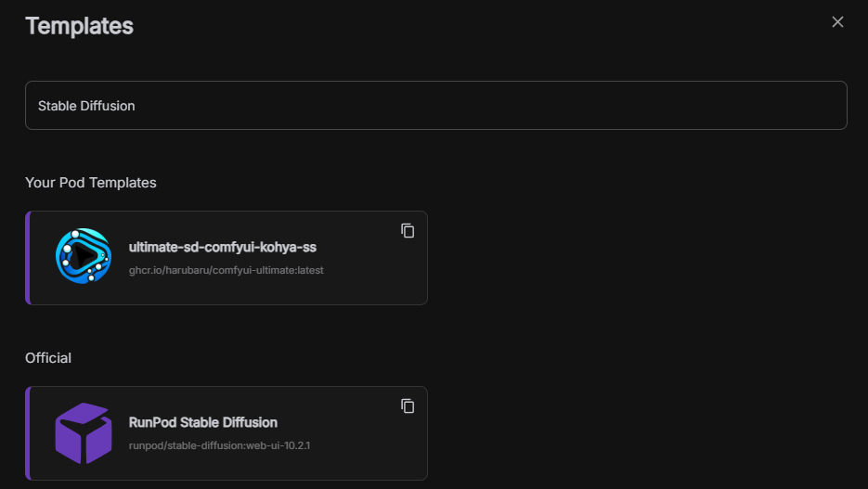
Task: Click the 'Templates' dialog title
Action: click(79, 26)
